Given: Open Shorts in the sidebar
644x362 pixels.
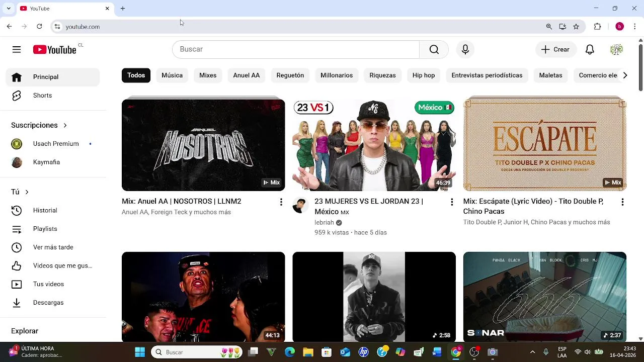Looking at the screenshot, I should (x=53, y=96).
